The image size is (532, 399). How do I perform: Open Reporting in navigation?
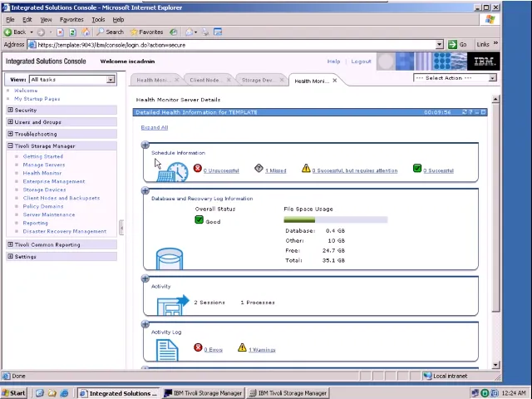35,223
